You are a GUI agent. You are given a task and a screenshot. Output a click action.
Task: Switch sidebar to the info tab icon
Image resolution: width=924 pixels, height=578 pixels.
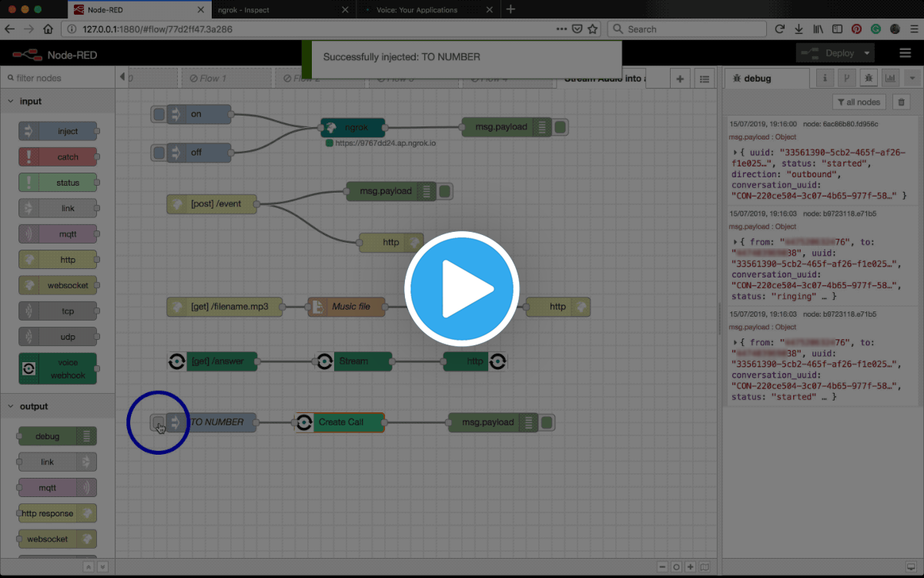click(x=825, y=78)
